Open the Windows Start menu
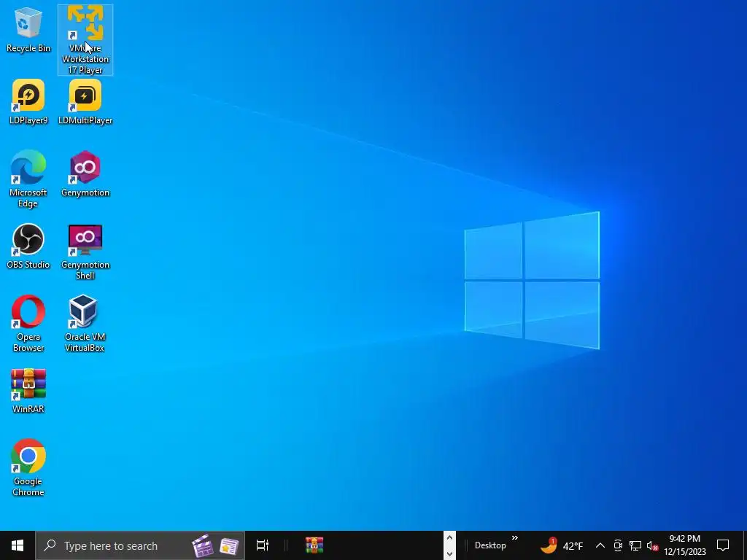Screen dimensions: 747x560 [x=18, y=545]
